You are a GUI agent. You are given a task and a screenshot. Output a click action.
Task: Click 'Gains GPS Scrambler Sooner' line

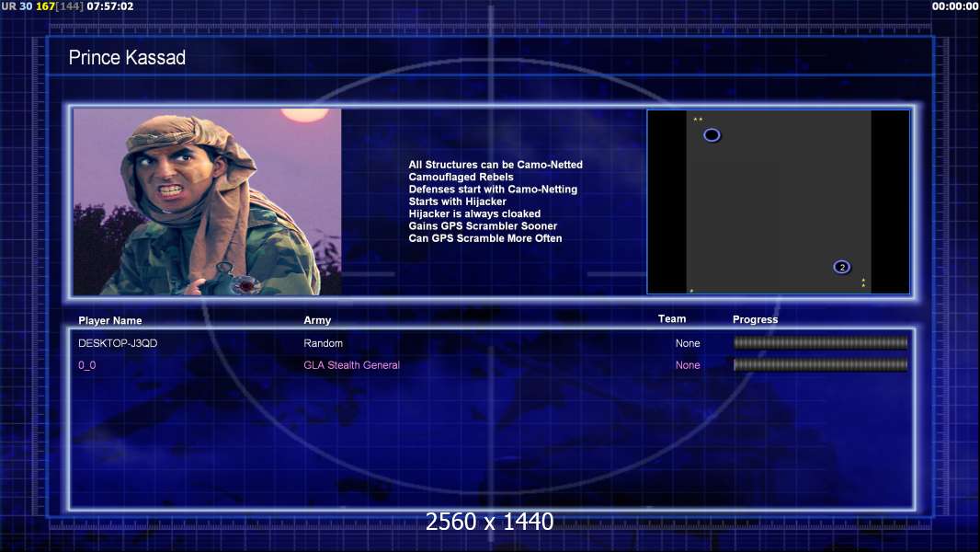484,225
